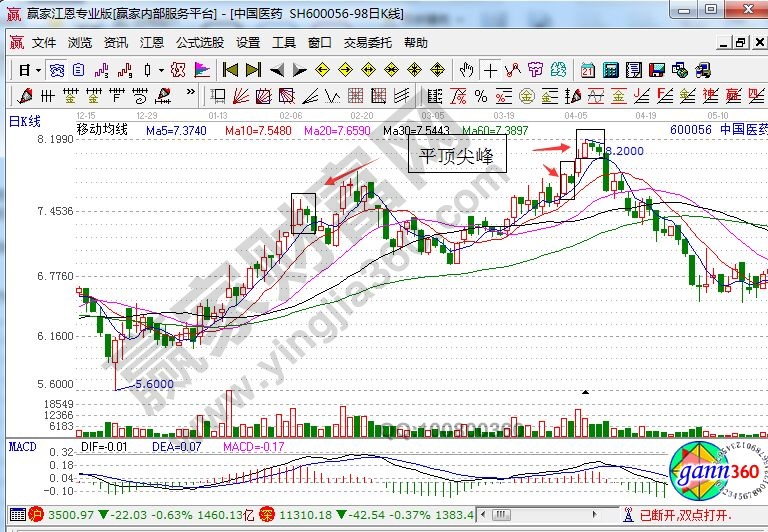Toggle the crosshair cursor mode
The width and height of the screenshot is (768, 532).
[491, 70]
